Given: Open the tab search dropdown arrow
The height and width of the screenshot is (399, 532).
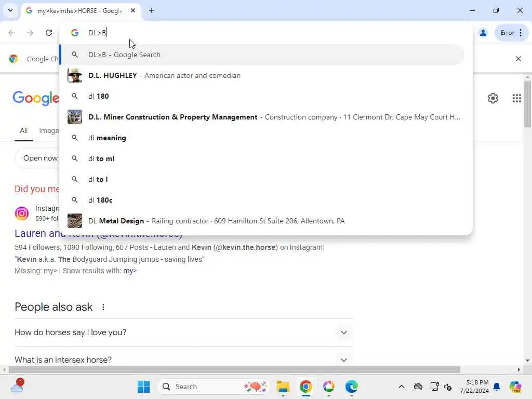Looking at the screenshot, I should tap(10, 10).
